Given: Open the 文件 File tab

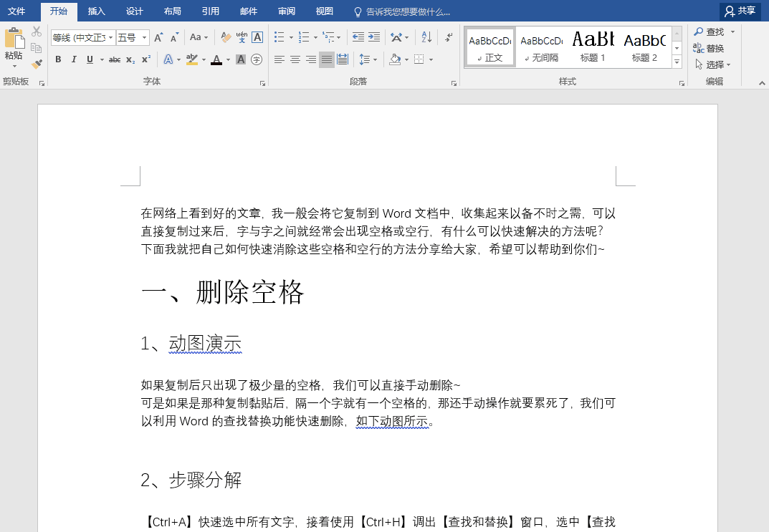Looking at the screenshot, I should 16,11.
